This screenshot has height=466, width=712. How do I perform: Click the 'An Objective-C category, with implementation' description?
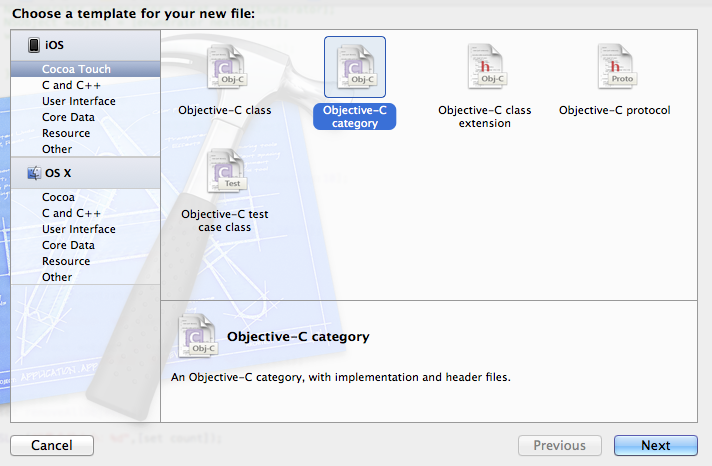coord(341,377)
